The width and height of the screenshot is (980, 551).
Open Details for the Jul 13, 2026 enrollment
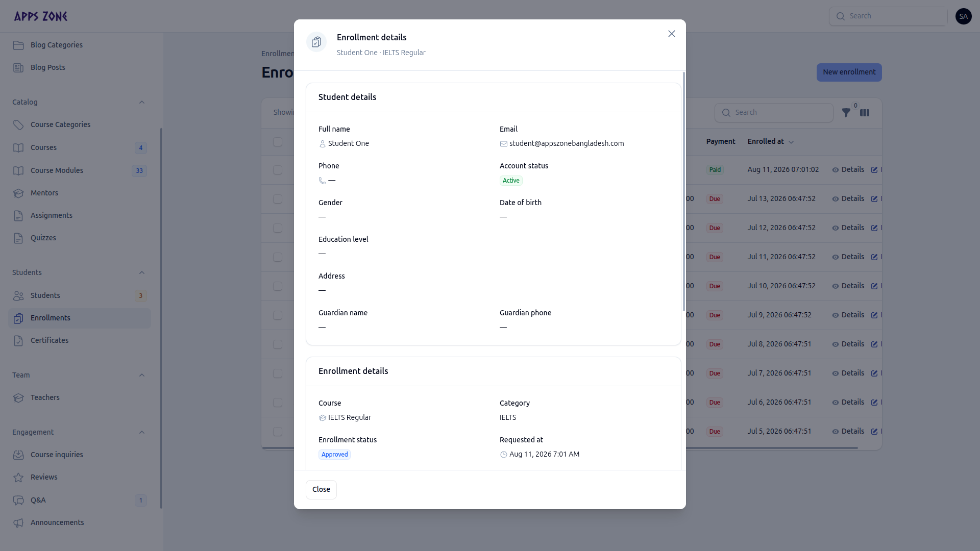[848, 198]
